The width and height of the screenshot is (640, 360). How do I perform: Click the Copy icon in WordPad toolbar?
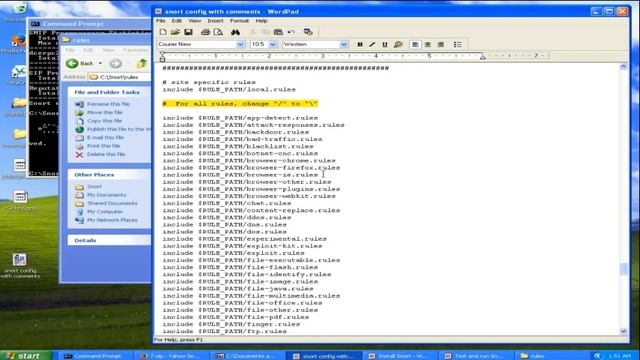(x=265, y=32)
